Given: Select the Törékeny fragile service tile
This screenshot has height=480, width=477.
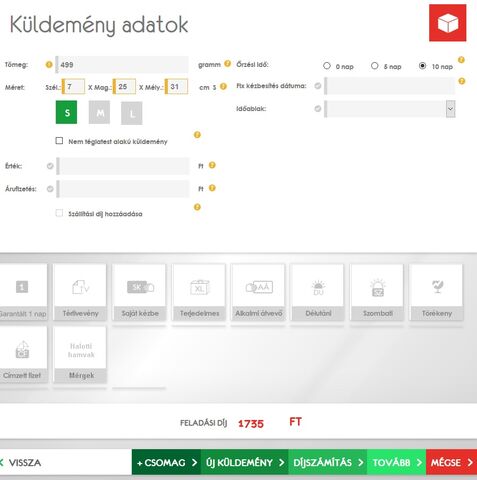Looking at the screenshot, I should tap(436, 292).
